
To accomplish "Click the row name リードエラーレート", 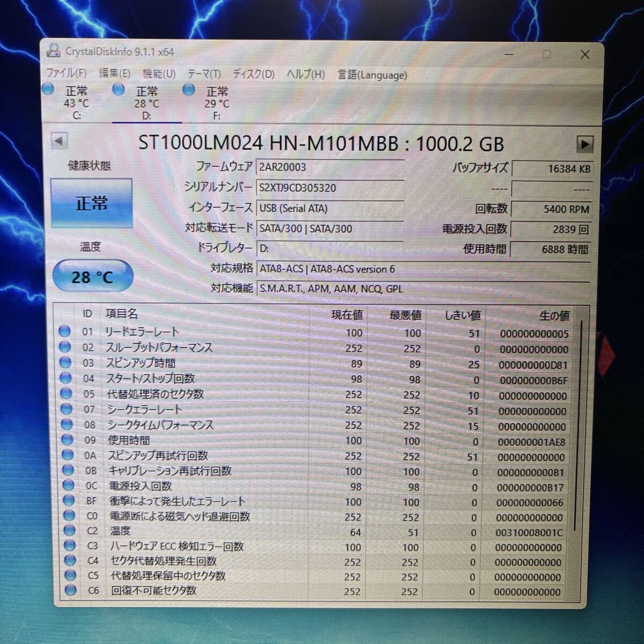I will [142, 332].
